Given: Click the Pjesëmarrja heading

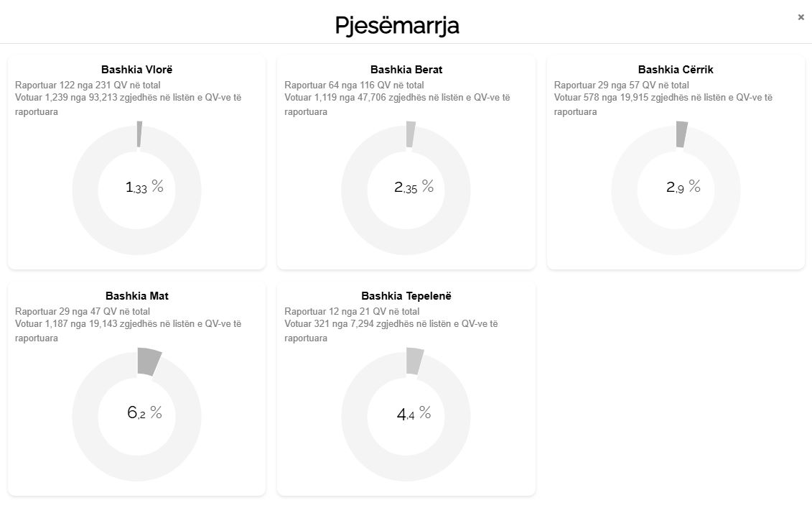Looking at the screenshot, I should click(x=397, y=26).
